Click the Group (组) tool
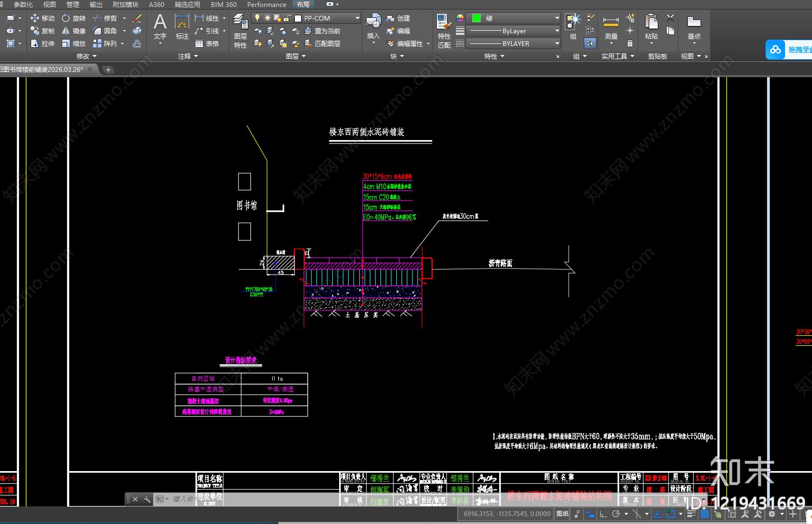812x524 pixels. click(573, 27)
